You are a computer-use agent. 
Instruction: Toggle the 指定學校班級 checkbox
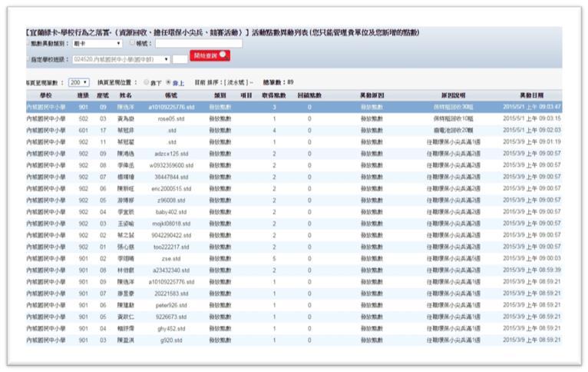(27, 59)
